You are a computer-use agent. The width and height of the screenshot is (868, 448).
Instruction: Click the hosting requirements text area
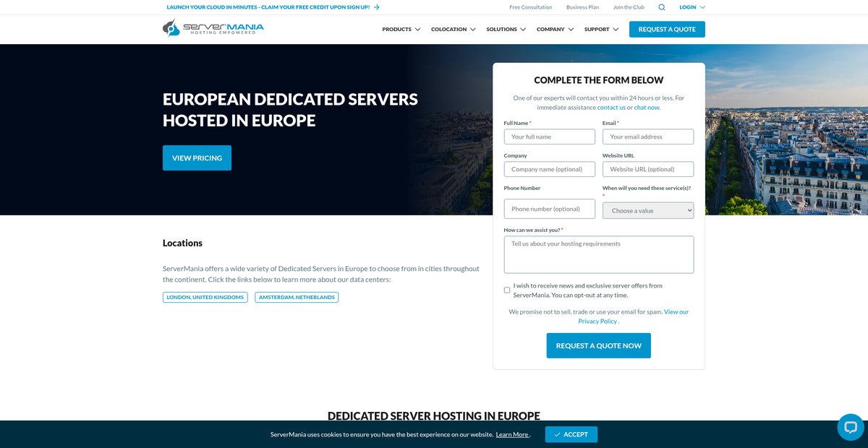pos(599,254)
